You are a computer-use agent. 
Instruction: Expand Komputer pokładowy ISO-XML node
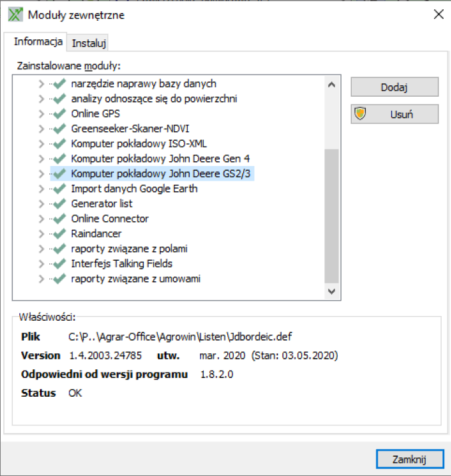click(41, 144)
